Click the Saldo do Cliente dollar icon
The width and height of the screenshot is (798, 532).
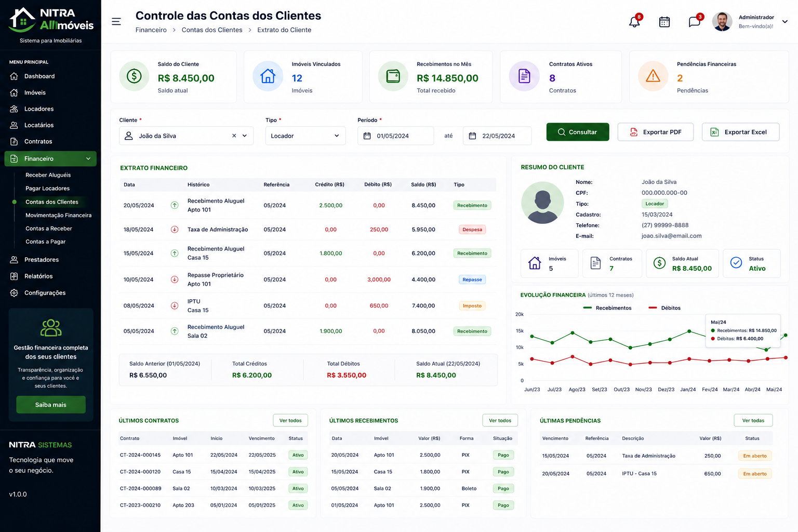(x=134, y=76)
